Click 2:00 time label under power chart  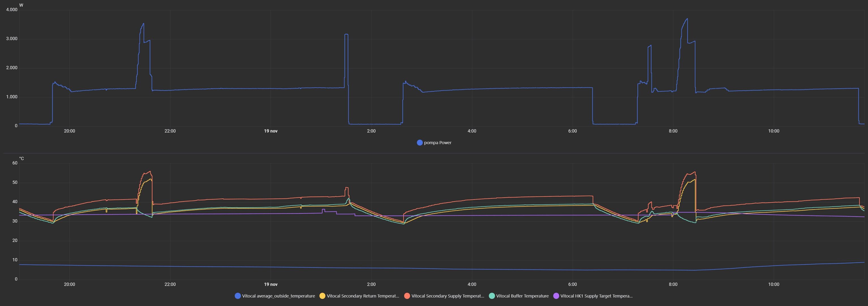click(371, 131)
